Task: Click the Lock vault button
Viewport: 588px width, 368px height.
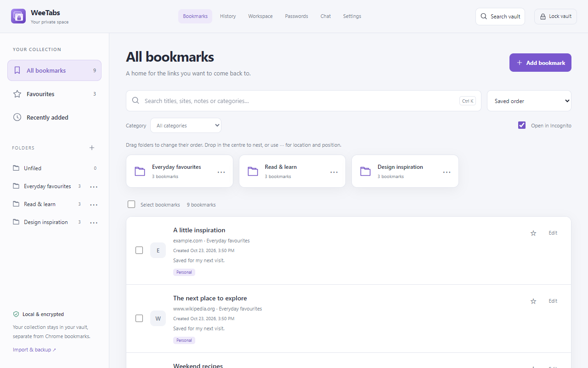Action: (x=555, y=16)
